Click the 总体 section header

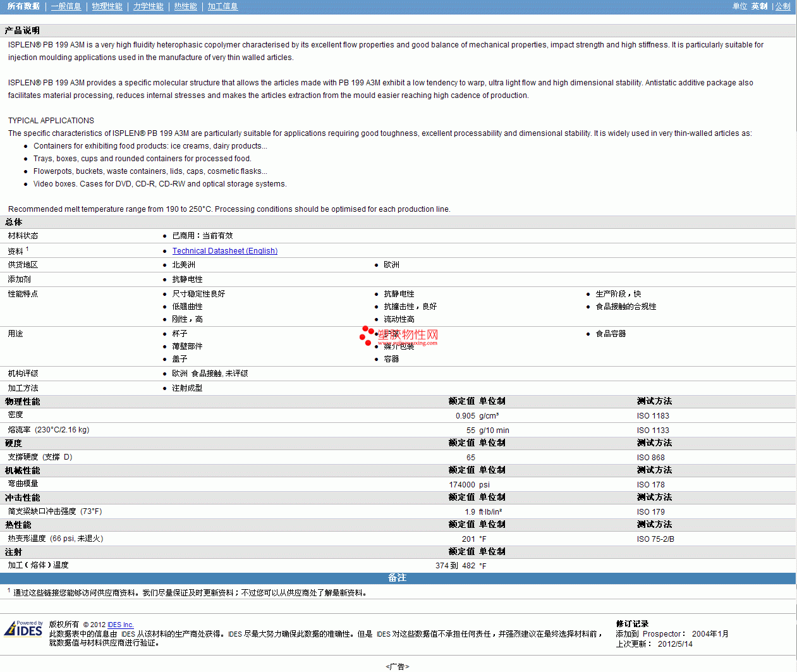13,222
